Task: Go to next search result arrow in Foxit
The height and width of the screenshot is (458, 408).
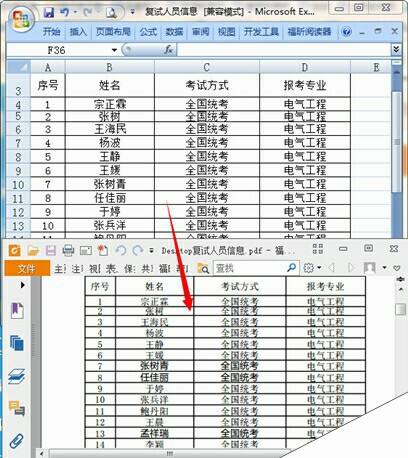Action: (x=350, y=268)
